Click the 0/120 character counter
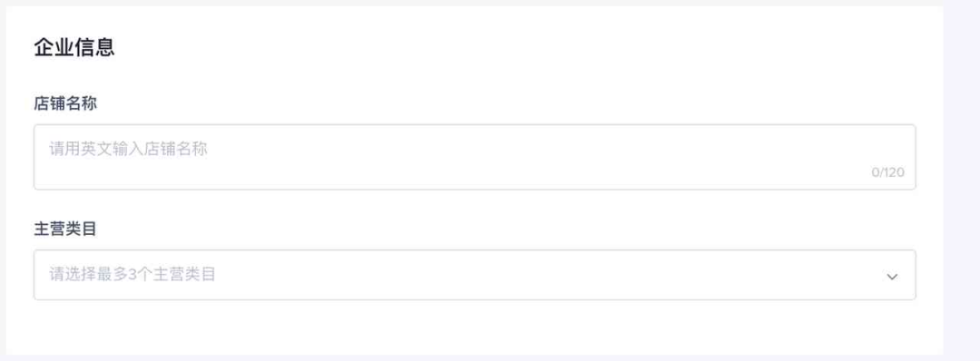Viewport: 980px width, 361px height. pos(887,173)
